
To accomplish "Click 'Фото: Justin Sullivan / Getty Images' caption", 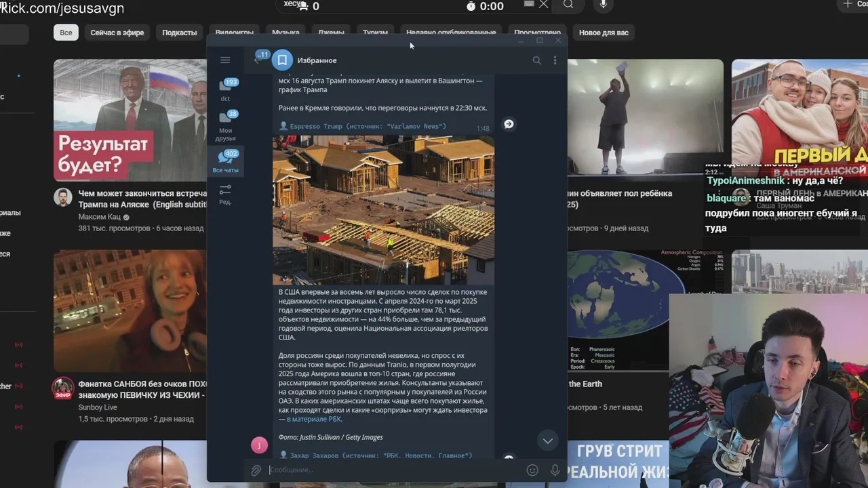I will [x=331, y=437].
